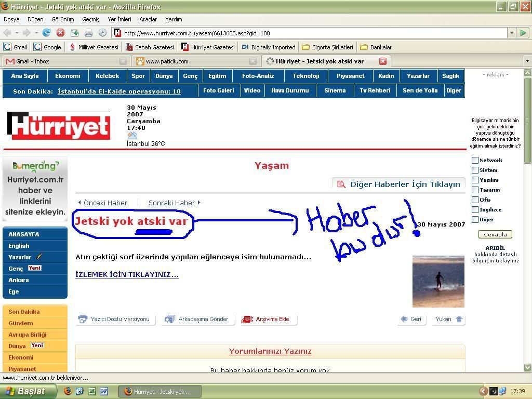The height and width of the screenshot is (399, 532).
Task: Follow the İZLEMEK İÇİN TIKLAYINIZ link
Action: pyautogui.click(x=127, y=274)
